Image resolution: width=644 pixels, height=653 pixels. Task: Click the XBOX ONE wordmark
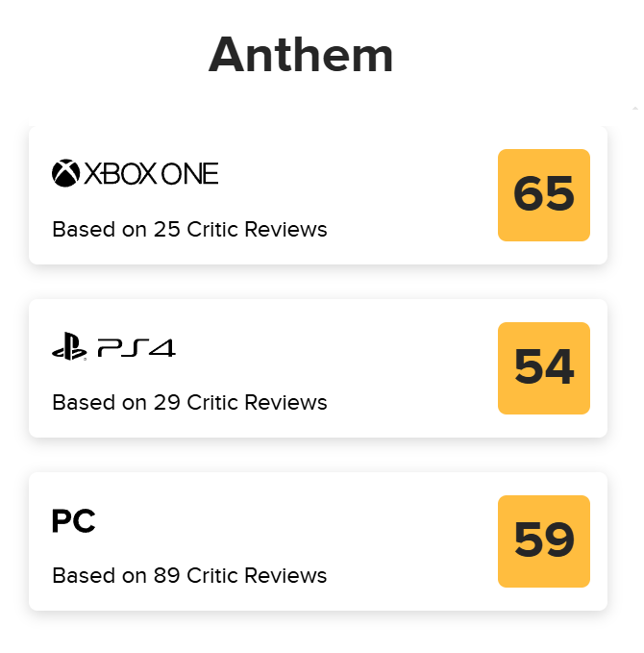point(152,174)
